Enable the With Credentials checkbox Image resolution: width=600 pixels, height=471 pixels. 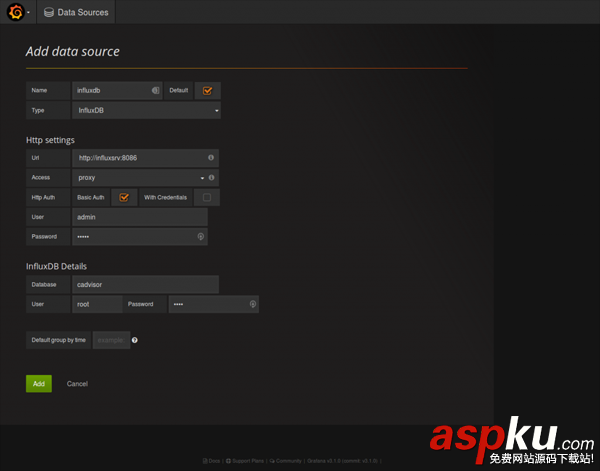207,197
